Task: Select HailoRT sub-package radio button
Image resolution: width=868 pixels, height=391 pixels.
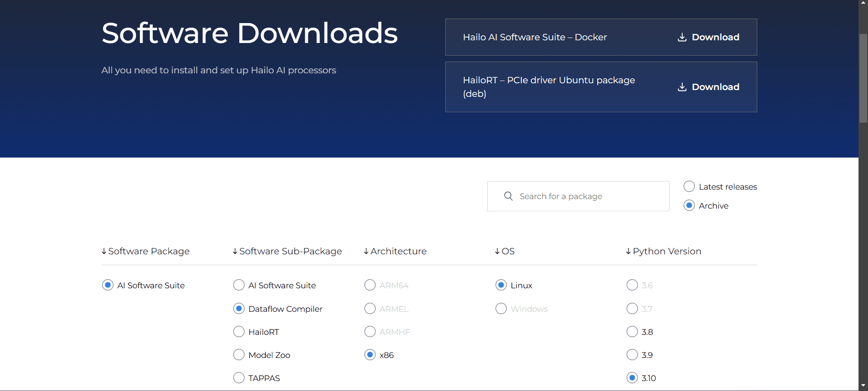Action: coord(239,332)
